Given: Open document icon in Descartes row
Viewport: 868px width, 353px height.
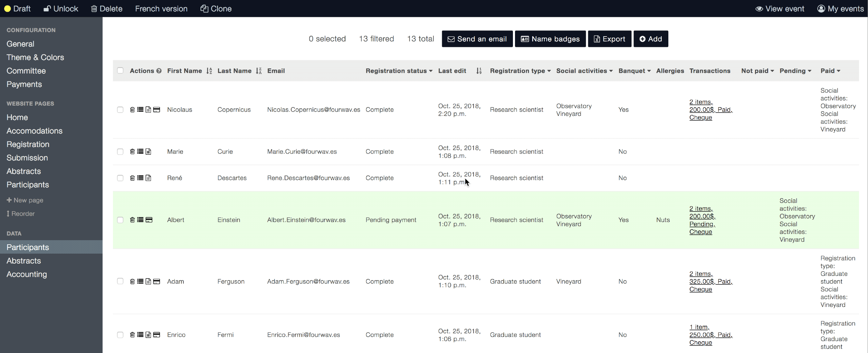Looking at the screenshot, I should (148, 178).
